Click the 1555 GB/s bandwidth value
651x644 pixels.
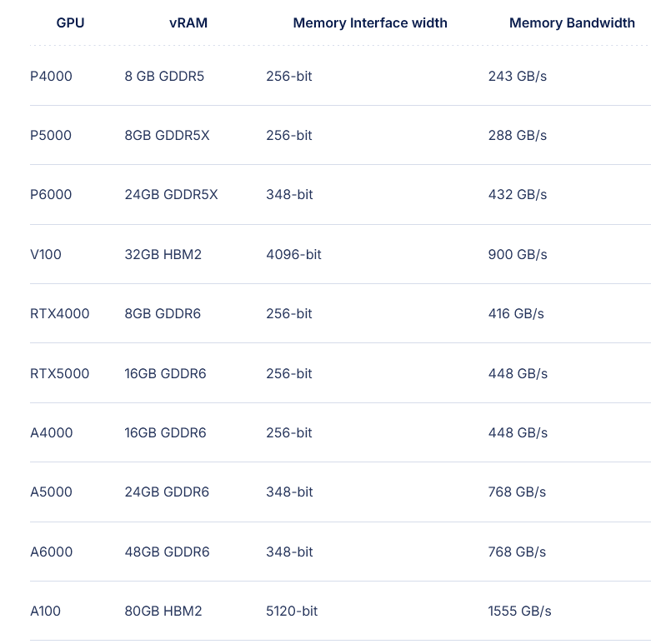tap(519, 612)
